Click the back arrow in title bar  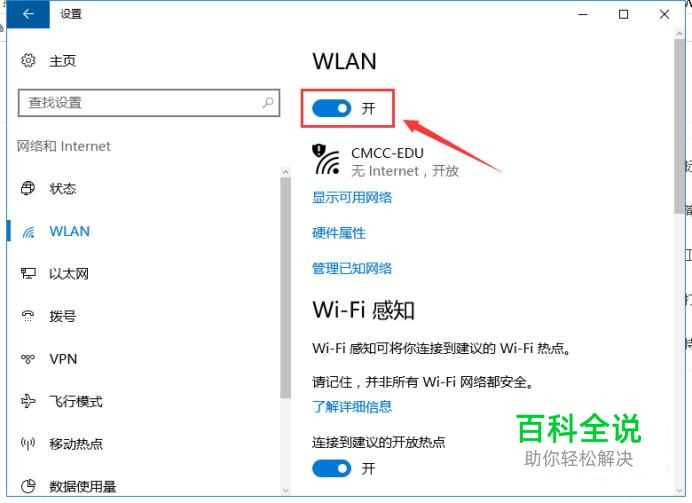(x=28, y=14)
